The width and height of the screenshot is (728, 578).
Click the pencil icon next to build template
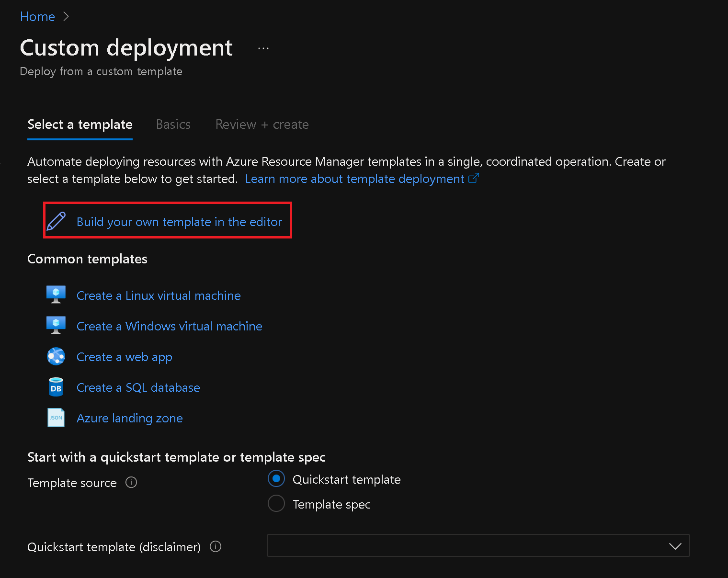tap(57, 221)
